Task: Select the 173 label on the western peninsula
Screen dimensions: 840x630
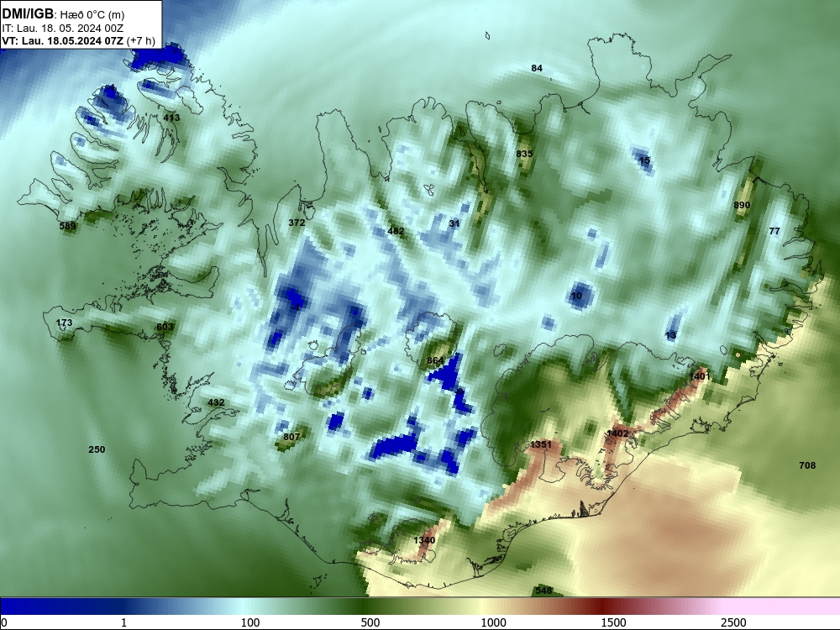Action: (x=65, y=323)
